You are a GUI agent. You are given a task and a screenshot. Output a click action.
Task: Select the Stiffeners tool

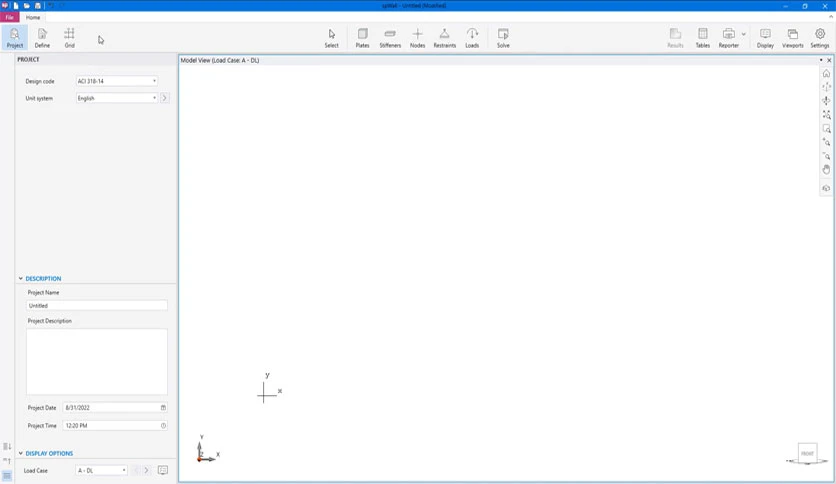point(390,38)
